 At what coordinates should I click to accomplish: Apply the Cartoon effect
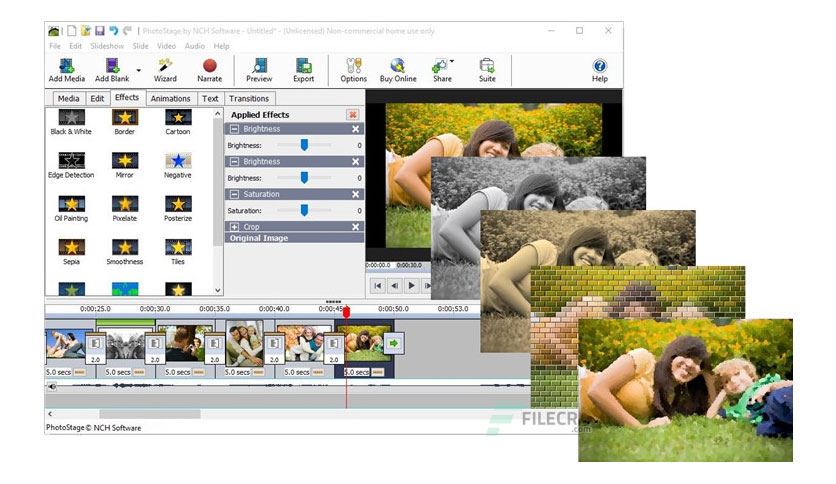pos(178,122)
